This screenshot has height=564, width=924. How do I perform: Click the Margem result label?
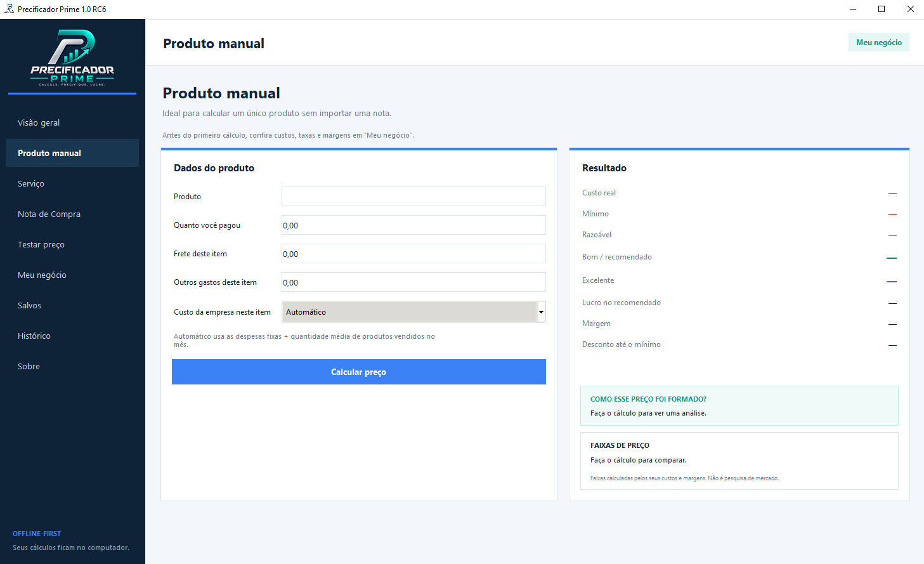click(x=596, y=324)
